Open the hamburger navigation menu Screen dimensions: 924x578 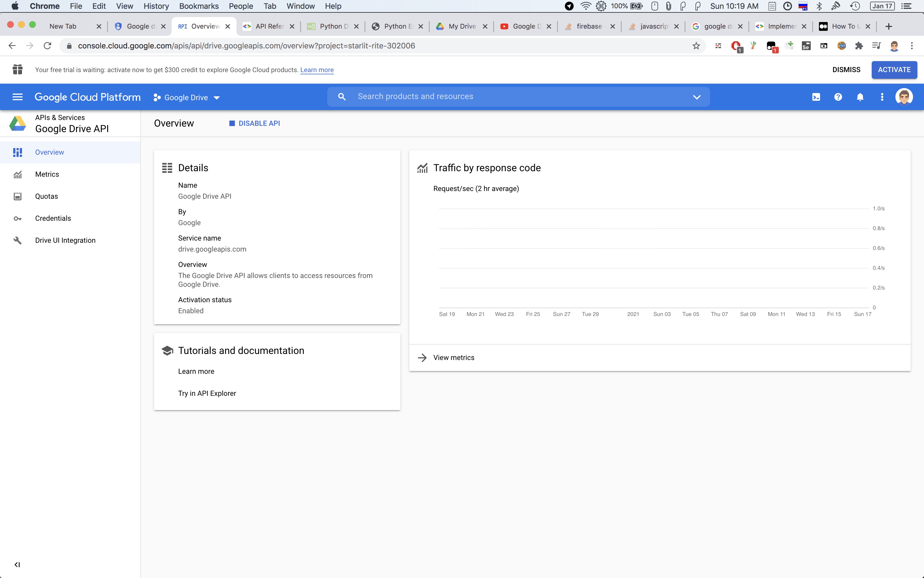[18, 97]
